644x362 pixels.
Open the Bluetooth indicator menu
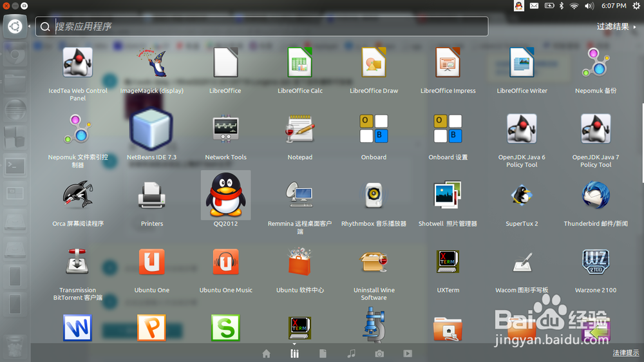[x=562, y=6]
